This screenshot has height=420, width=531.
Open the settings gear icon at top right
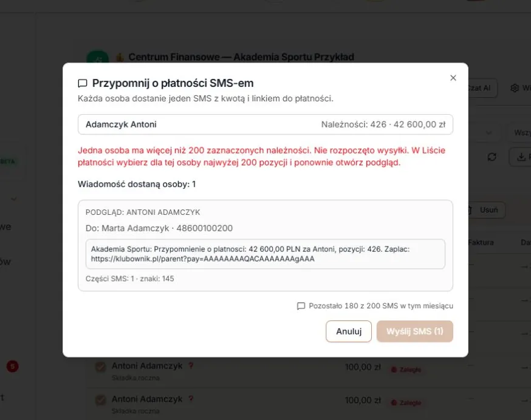pyautogui.click(x=515, y=88)
